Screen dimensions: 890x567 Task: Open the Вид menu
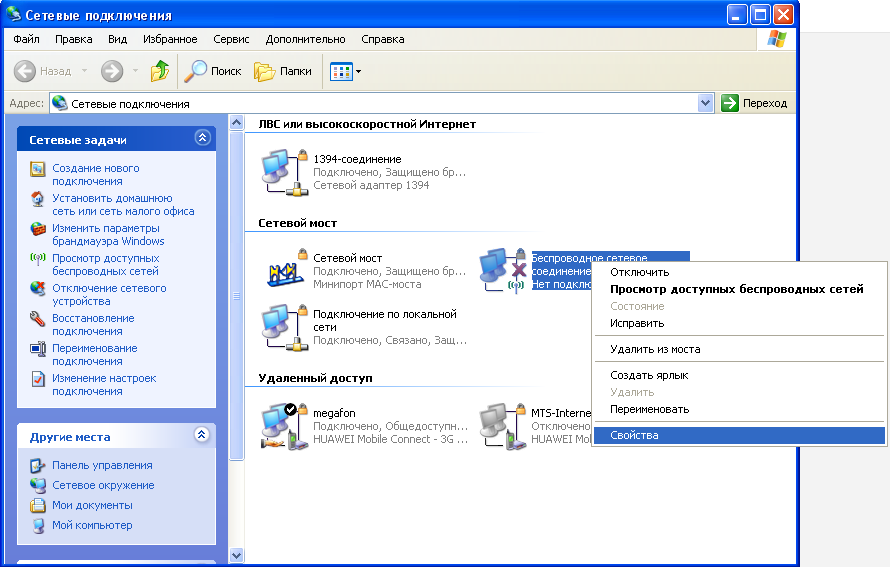pos(117,39)
